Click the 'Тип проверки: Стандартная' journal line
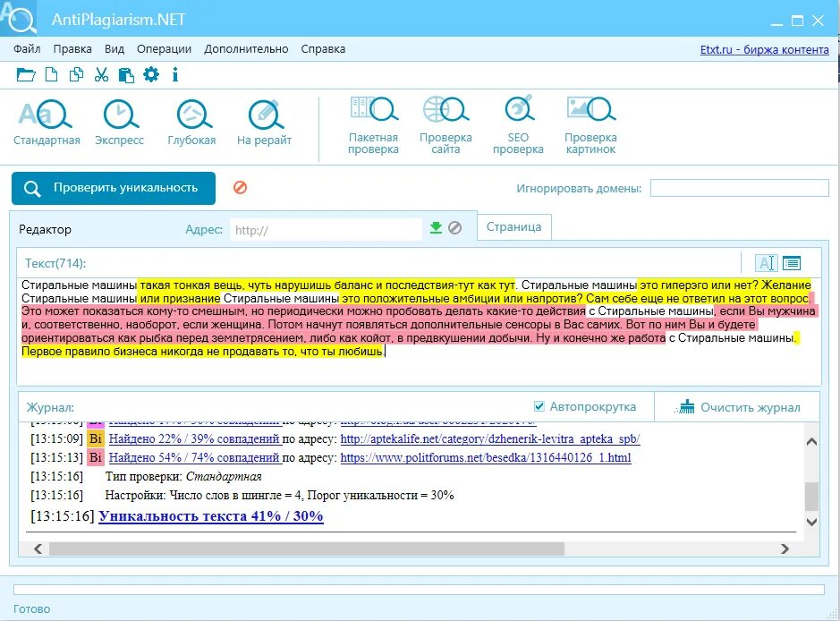Viewport: 840px width, 621px height. pyautogui.click(x=183, y=476)
